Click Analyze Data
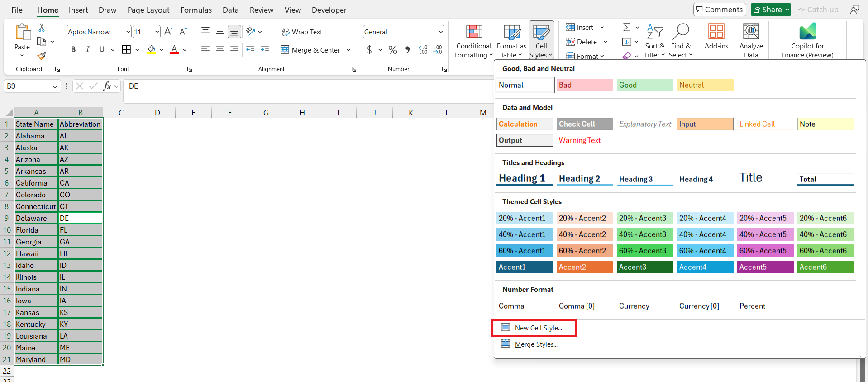Viewport: 868px width, 382px height. click(751, 41)
